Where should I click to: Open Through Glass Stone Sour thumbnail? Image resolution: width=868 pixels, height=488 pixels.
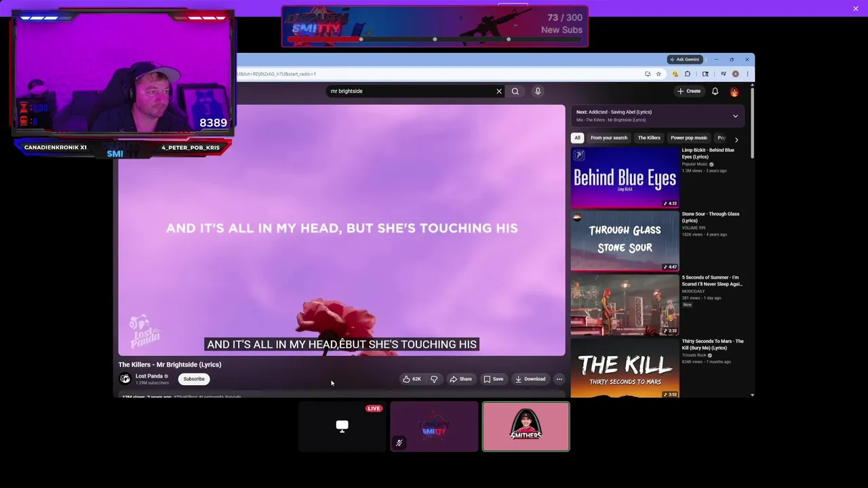tap(625, 241)
